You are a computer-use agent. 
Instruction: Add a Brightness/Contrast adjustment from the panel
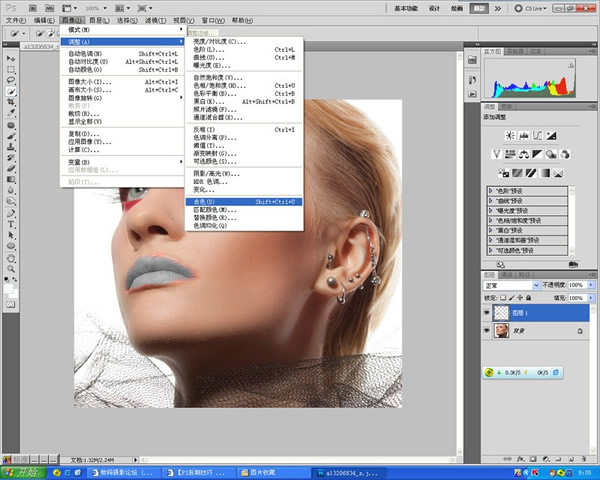[x=510, y=135]
